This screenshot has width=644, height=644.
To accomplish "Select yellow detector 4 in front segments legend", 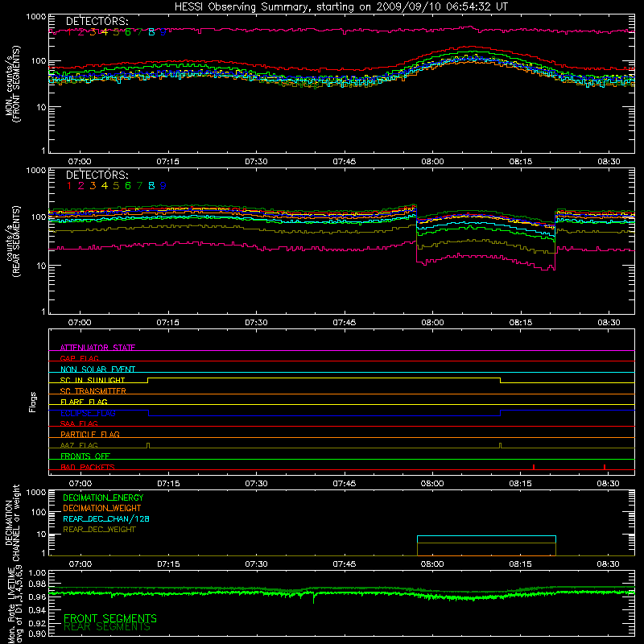I will click(x=105, y=32).
